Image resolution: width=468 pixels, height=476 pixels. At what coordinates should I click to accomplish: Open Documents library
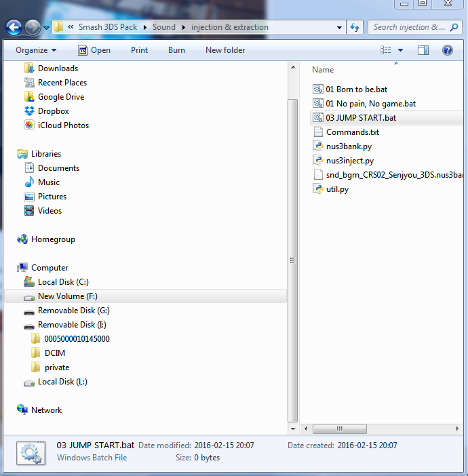[x=52, y=168]
